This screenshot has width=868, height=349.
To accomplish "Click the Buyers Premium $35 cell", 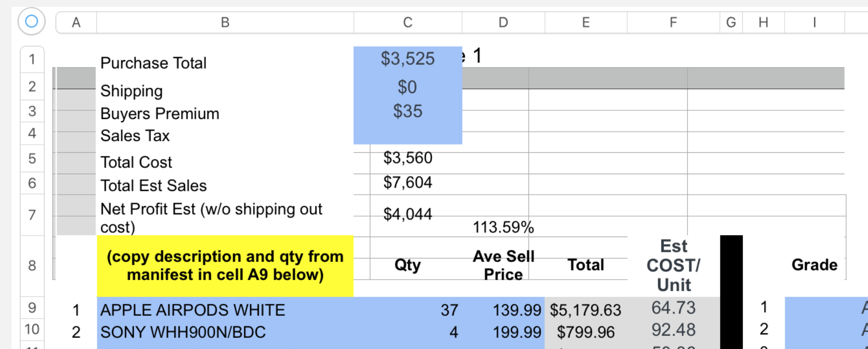I will click(x=408, y=111).
